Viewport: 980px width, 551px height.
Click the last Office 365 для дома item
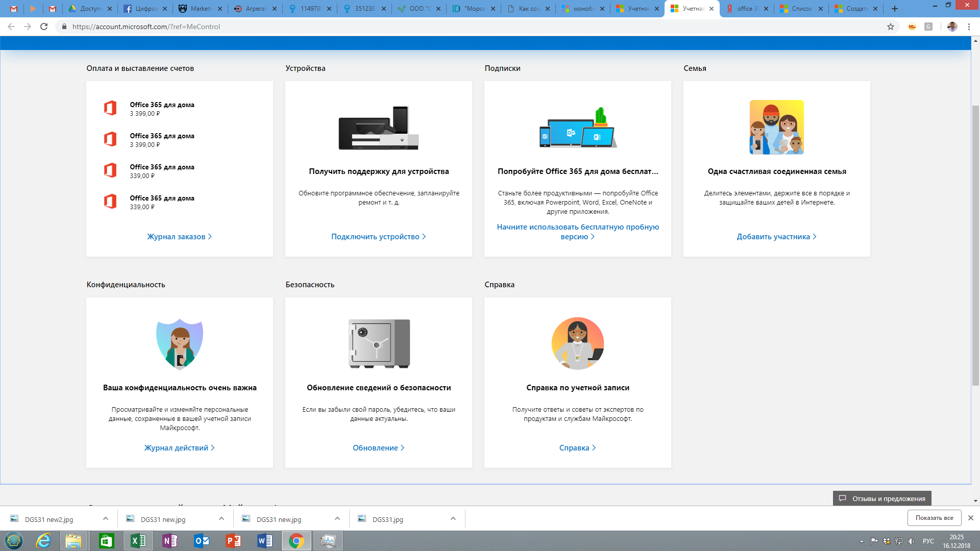tap(162, 202)
